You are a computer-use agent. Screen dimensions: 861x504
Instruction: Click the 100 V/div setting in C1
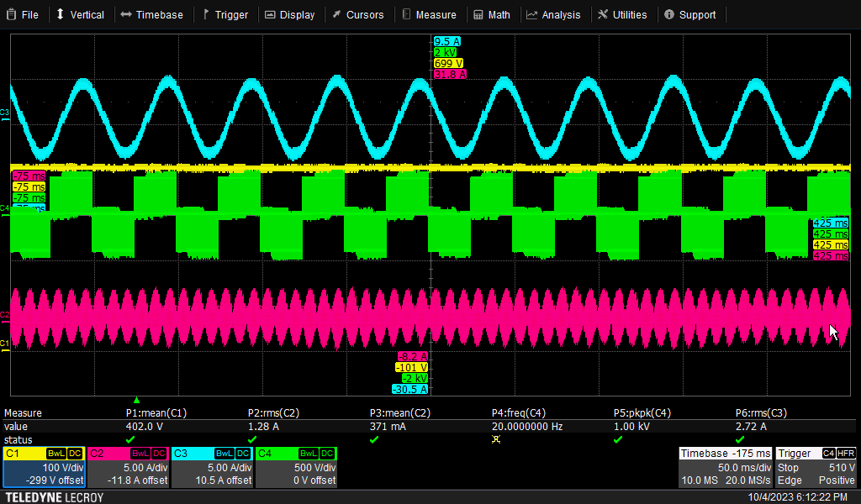pos(63,468)
